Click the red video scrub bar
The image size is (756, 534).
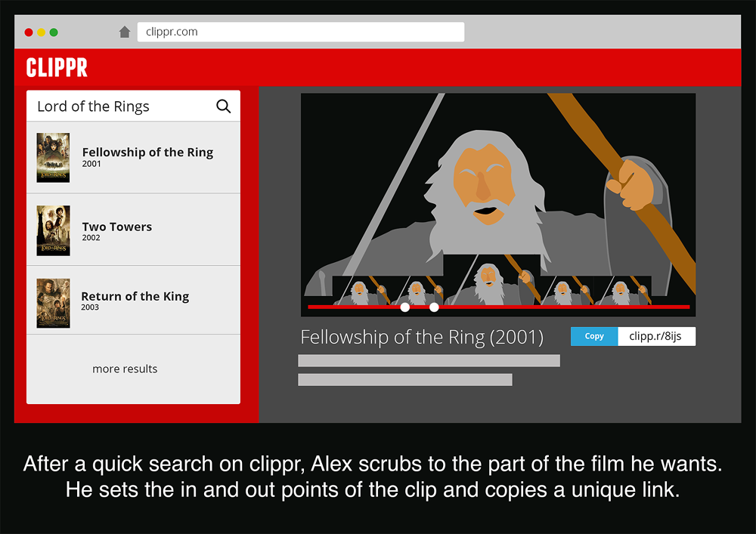[567, 307]
